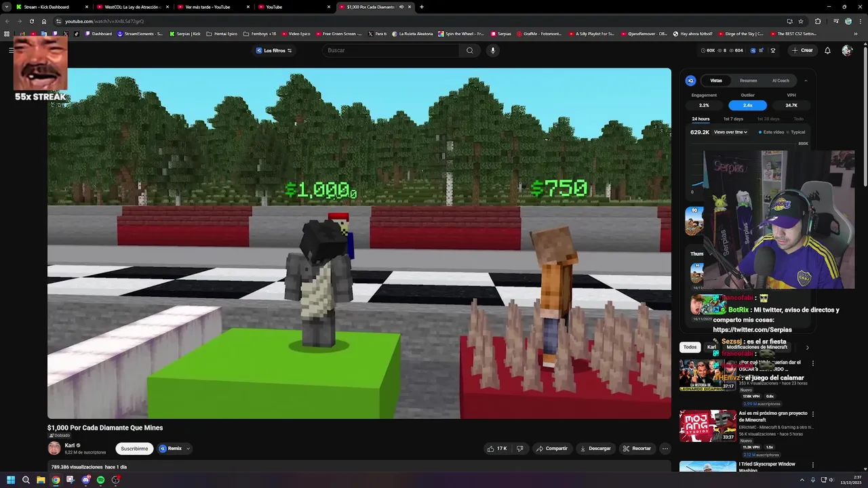Open File Explorer from the taskbar
Viewport: 868px width, 488px height.
(x=41, y=480)
